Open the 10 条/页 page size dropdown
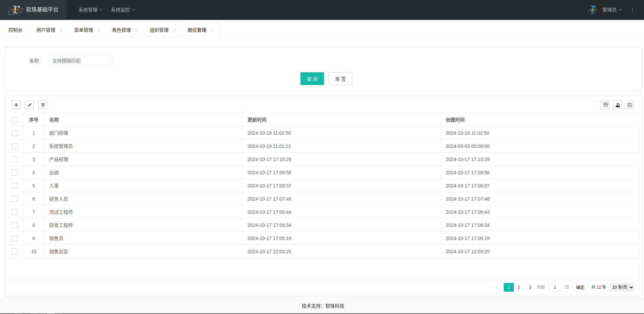 click(622, 287)
